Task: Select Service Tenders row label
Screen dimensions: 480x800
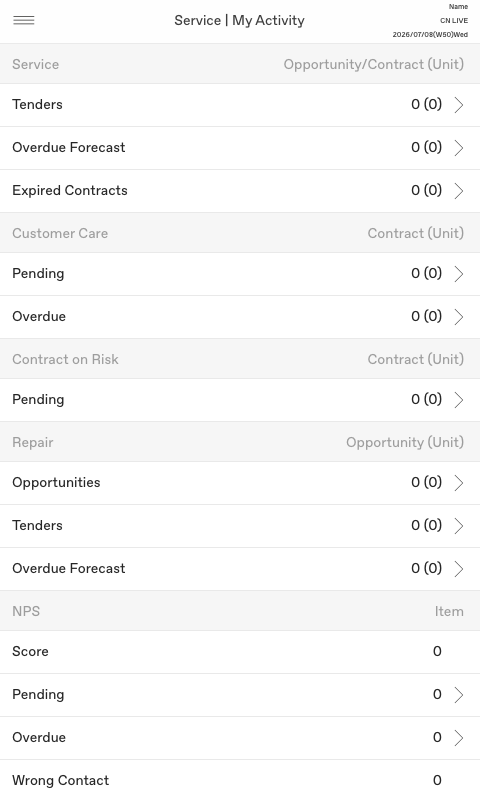Action: coord(37,104)
